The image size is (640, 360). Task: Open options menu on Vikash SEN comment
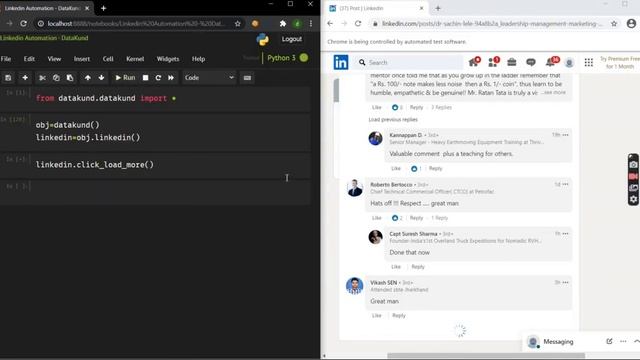[565, 282]
